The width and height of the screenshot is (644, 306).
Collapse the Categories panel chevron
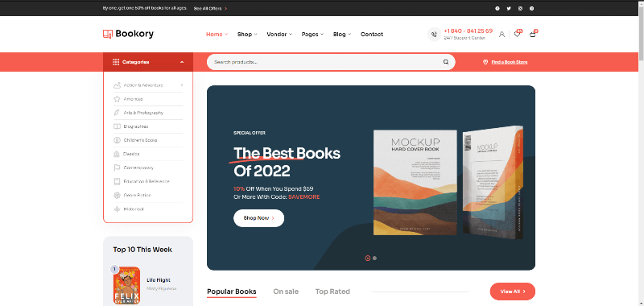pyautogui.click(x=182, y=62)
